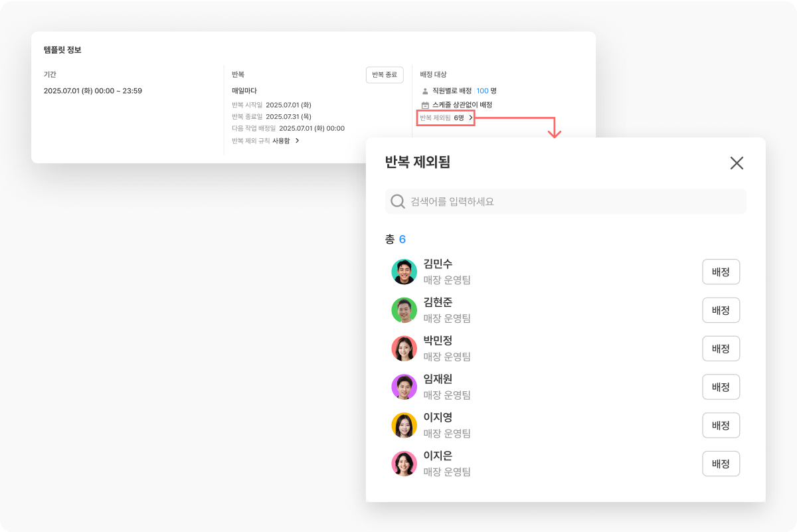Screen dimensions: 797x532
Task: Click the 템플릿 정보 heading
Action: 62,50
